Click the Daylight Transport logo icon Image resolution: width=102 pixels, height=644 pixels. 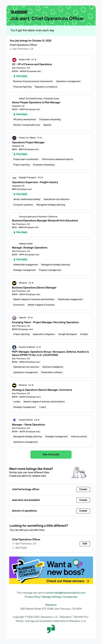click(x=14, y=178)
